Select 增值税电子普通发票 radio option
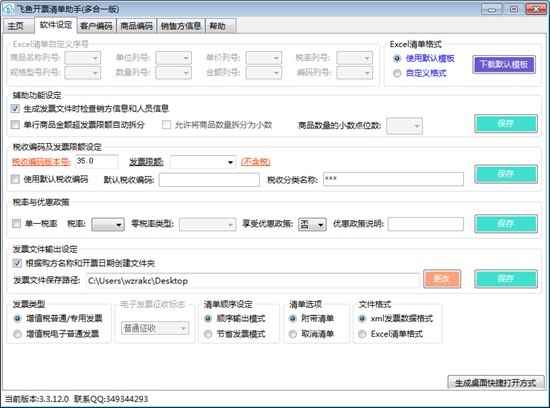The image size is (550, 408). pos(56,334)
